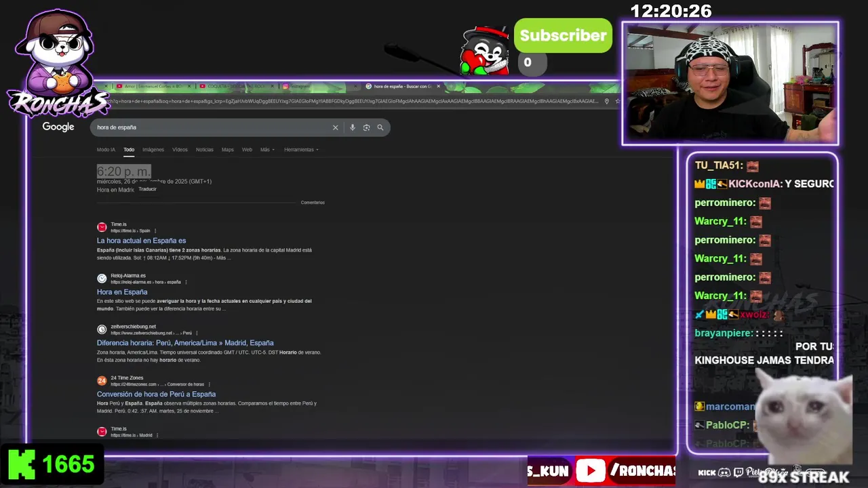This screenshot has height=488, width=868.
Task: Open the Modo IA search filter
Action: tap(106, 150)
